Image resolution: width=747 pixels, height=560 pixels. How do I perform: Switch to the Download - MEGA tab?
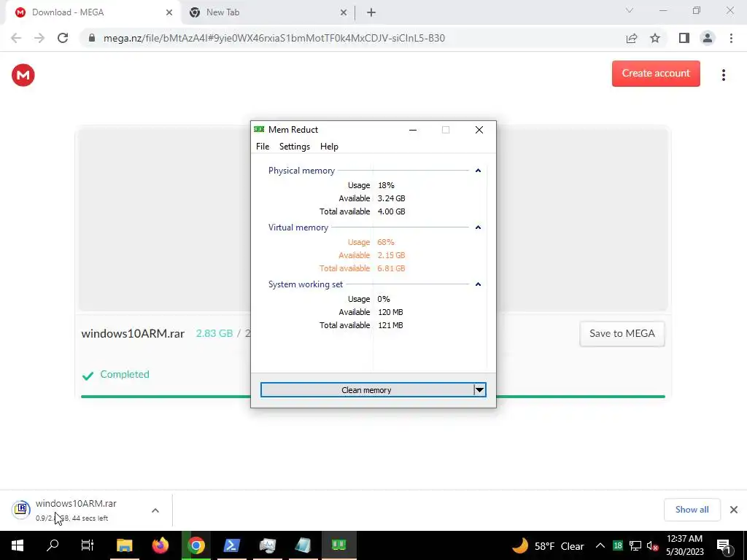coord(93,13)
